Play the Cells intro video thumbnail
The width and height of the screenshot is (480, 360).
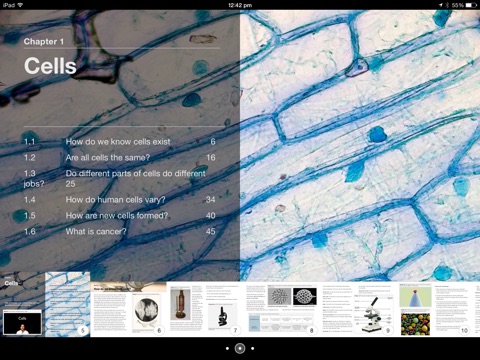tap(22, 323)
